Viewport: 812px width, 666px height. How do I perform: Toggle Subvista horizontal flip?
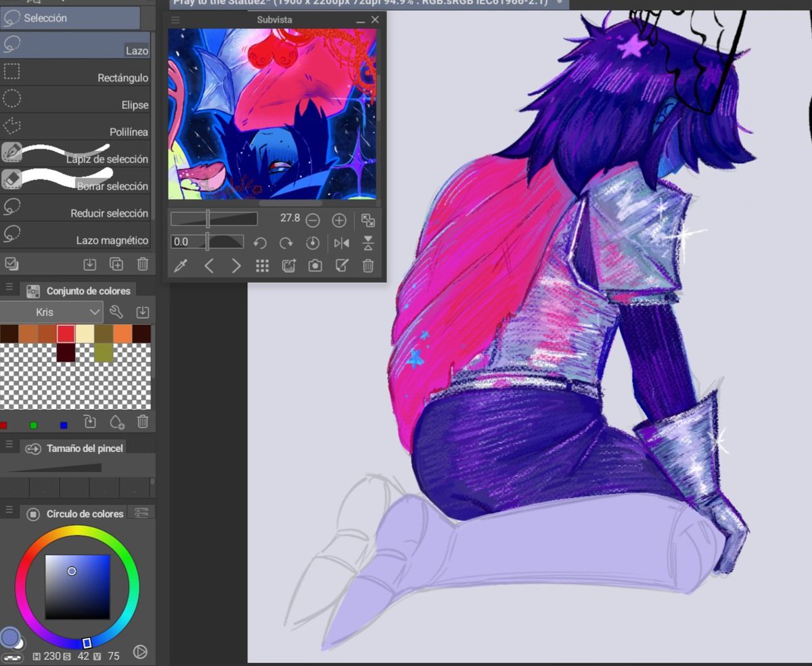(341, 242)
